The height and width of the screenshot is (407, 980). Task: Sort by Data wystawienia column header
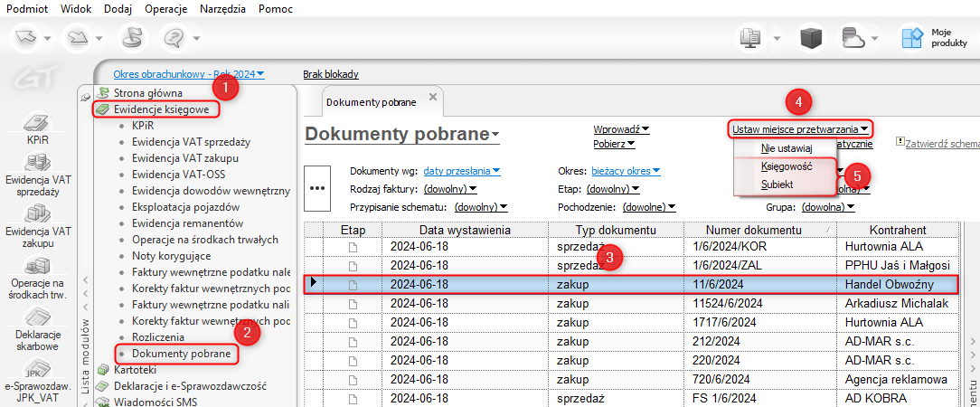(x=465, y=230)
